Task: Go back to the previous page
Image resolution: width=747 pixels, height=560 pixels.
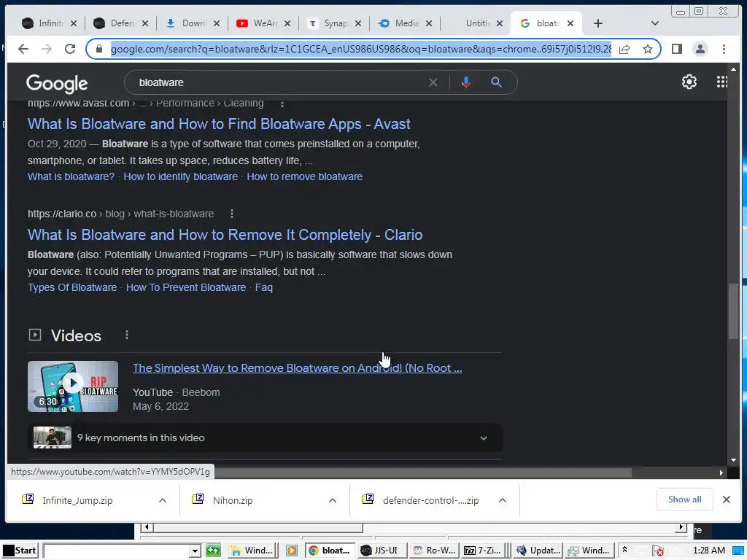Action: [23, 49]
